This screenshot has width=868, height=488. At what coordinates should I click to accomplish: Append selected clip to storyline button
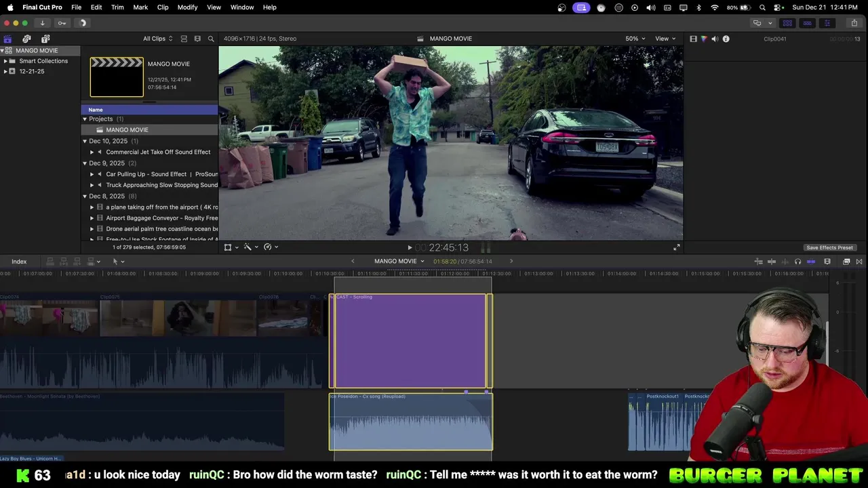point(77,262)
